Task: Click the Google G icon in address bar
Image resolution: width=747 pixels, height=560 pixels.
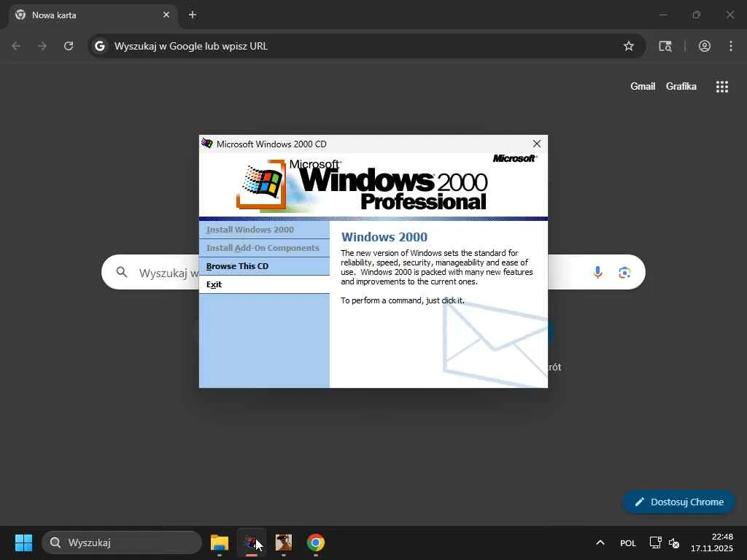Action: (x=99, y=46)
